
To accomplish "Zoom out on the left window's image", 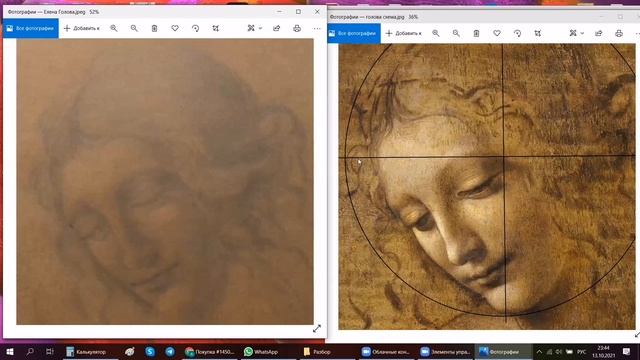I will (x=134, y=28).
